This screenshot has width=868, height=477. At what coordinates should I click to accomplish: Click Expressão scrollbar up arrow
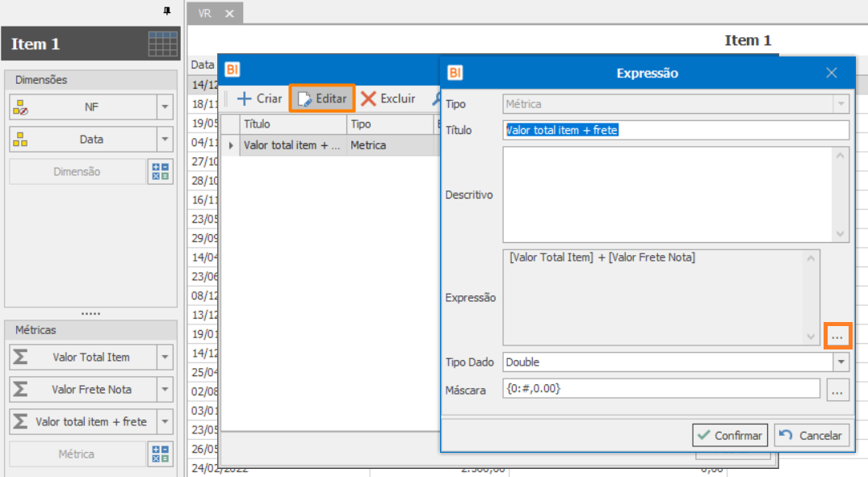pos(811,258)
